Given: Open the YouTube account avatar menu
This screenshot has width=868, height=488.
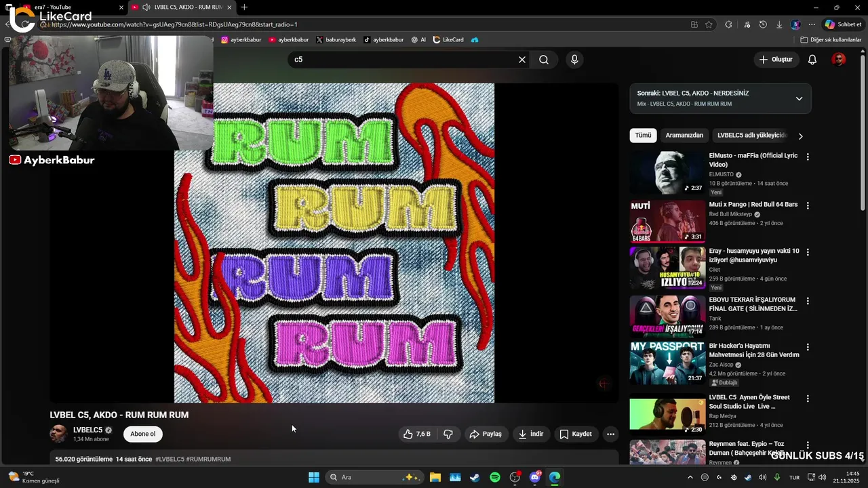Looking at the screenshot, I should 839,60.
